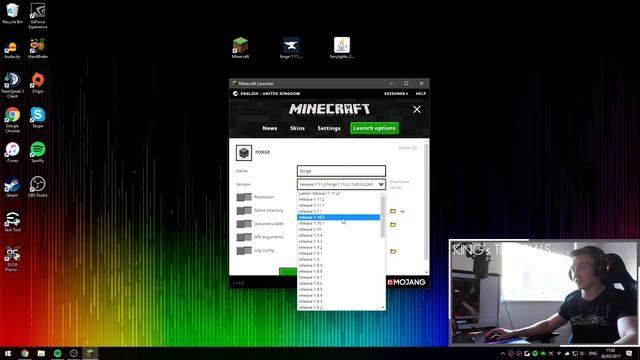Select the Google Chrome desktop shortcut
Screen dimensions: 640x360
[x=12, y=120]
